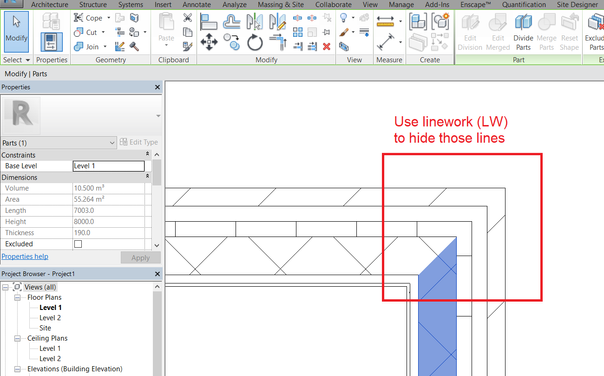Screen dimensions: 604x376
Task: Click the Edit Type button
Action: [x=139, y=142]
